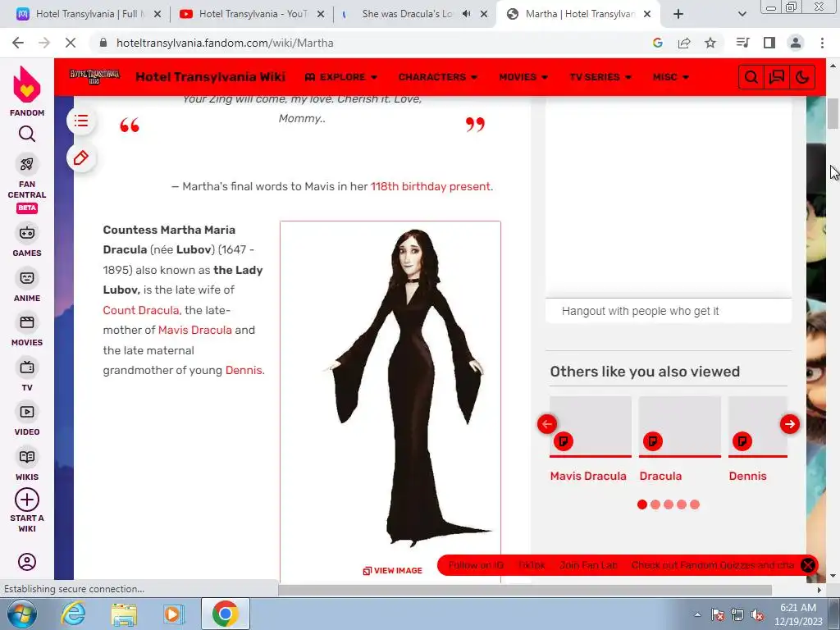Open the Fandom sidebar search icon
This screenshot has width=840, height=630.
click(x=27, y=134)
